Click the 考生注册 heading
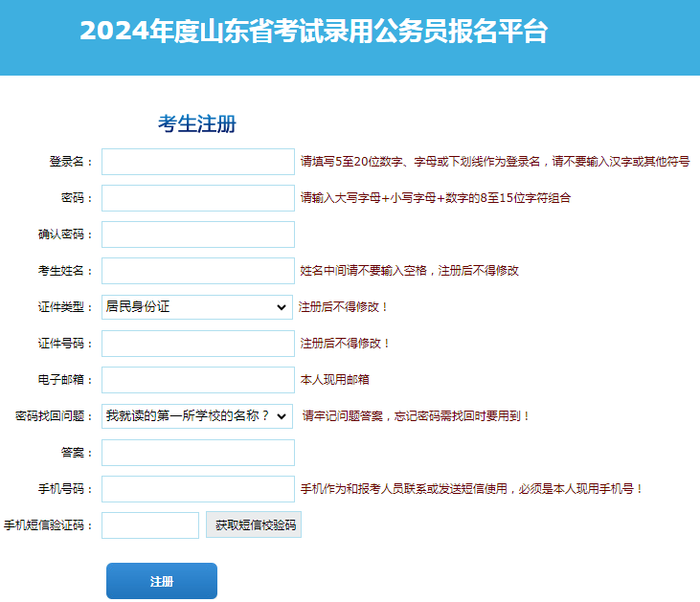 [197, 123]
